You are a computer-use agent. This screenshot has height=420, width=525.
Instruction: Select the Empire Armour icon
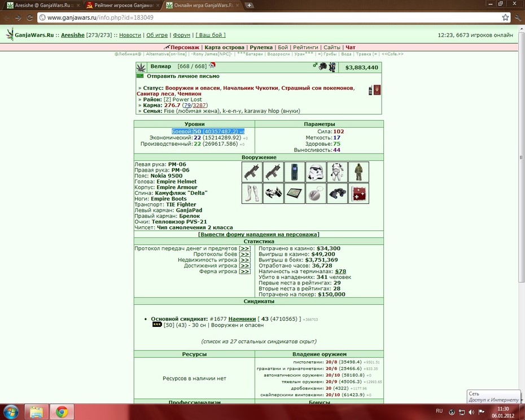point(337,172)
